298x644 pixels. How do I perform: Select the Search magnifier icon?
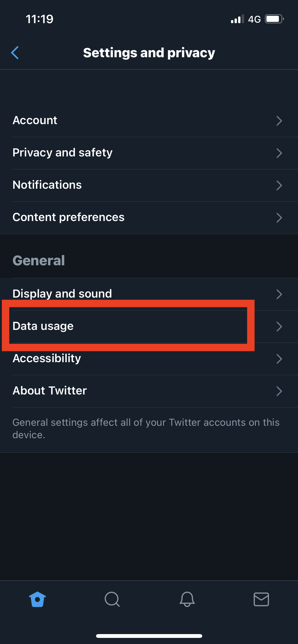(112, 599)
